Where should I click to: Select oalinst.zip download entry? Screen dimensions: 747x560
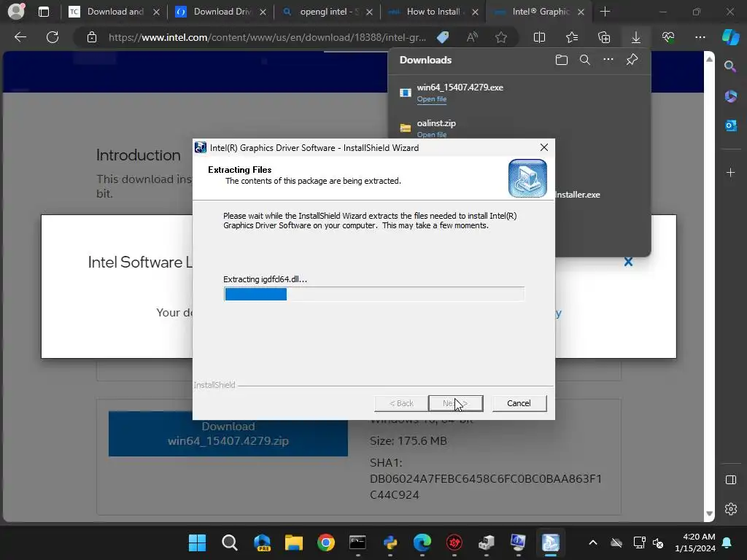(x=519, y=128)
